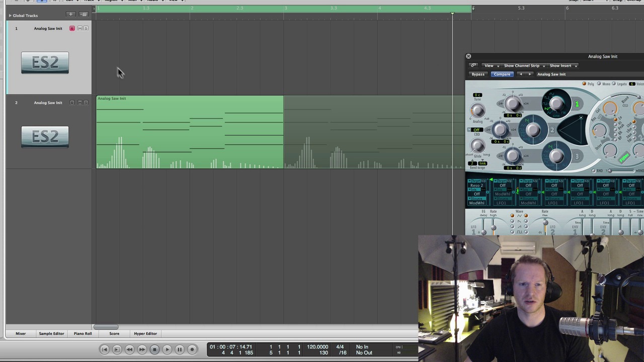Viewport: 644px width, 362px height.
Task: Select oscillator 2 number button
Action: pyautogui.click(x=552, y=131)
